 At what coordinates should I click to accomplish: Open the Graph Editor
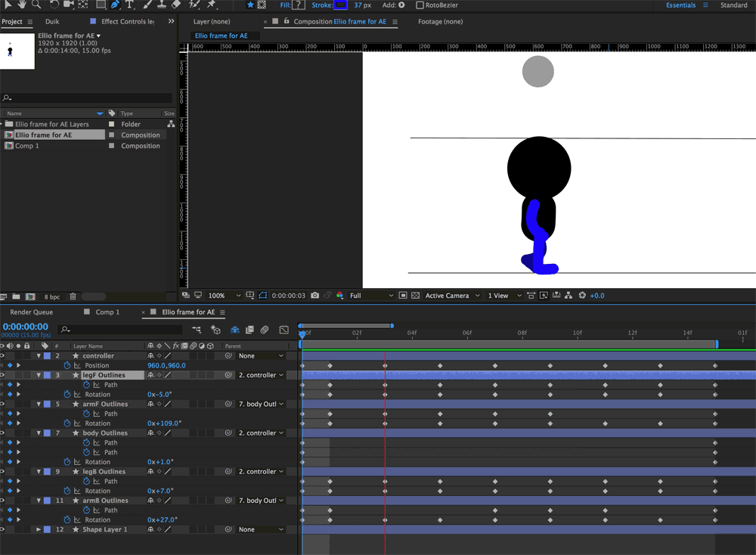pyautogui.click(x=283, y=330)
